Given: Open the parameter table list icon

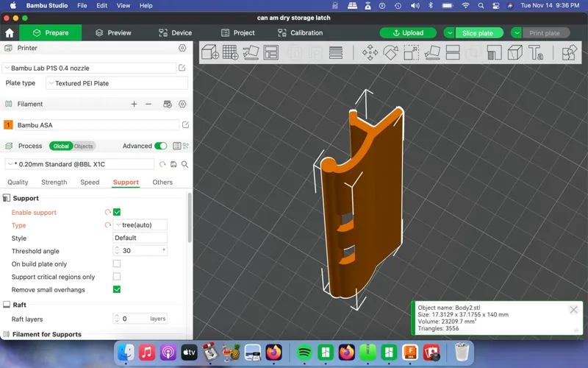Looking at the screenshot, I should coord(176,146).
